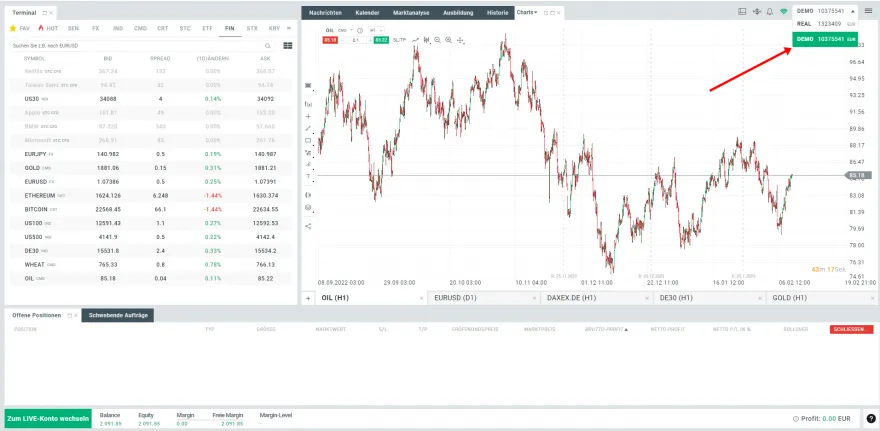Viewport: 880px width, 431px height.
Task: Click the search magnifier in symbol search
Action: pos(268,46)
